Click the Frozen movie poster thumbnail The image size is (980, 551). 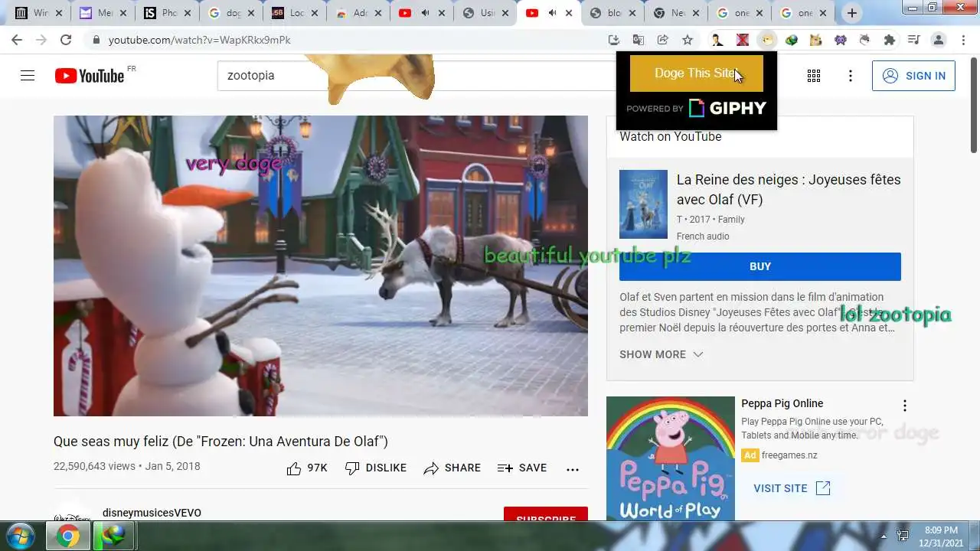643,204
